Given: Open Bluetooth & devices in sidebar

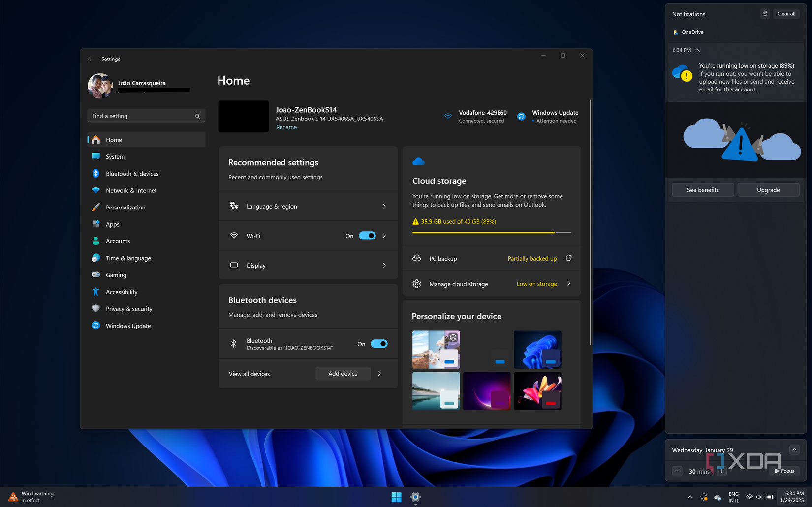Looking at the screenshot, I should [x=146, y=174].
